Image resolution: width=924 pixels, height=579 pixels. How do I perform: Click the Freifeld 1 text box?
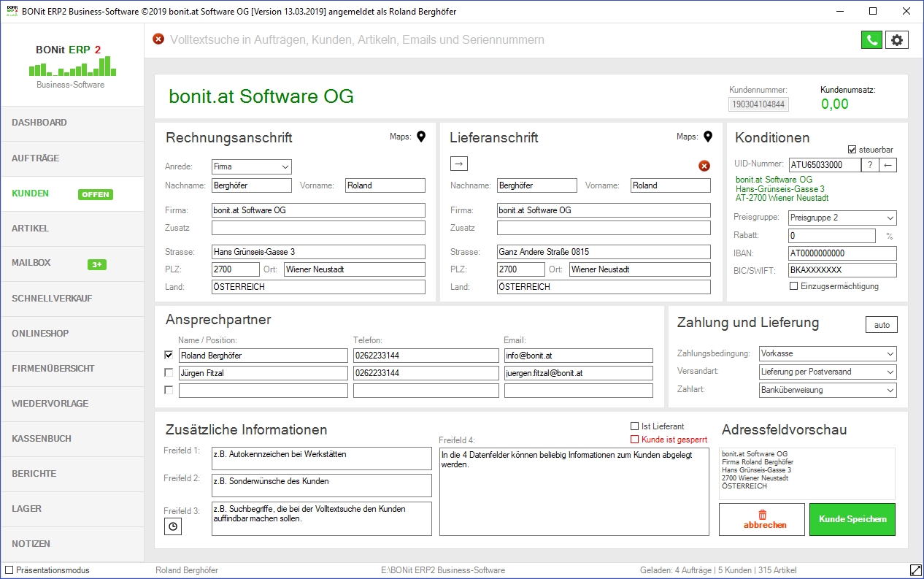(x=322, y=459)
